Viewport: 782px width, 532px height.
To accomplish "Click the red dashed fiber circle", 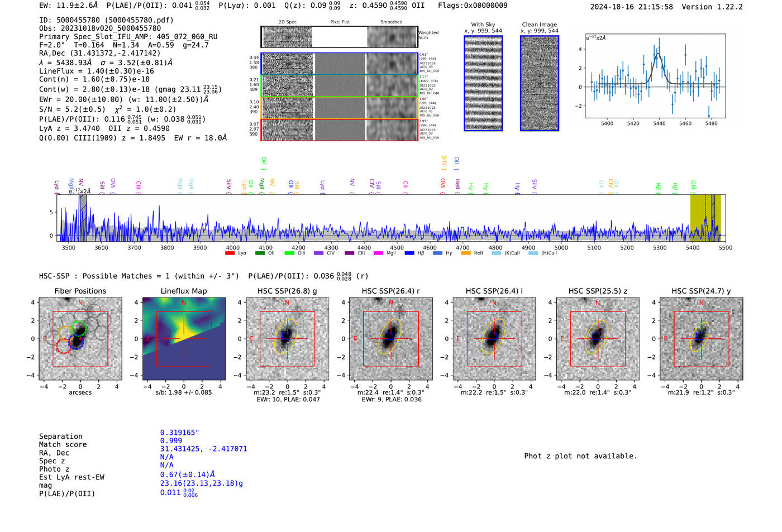I will click(x=64, y=346).
